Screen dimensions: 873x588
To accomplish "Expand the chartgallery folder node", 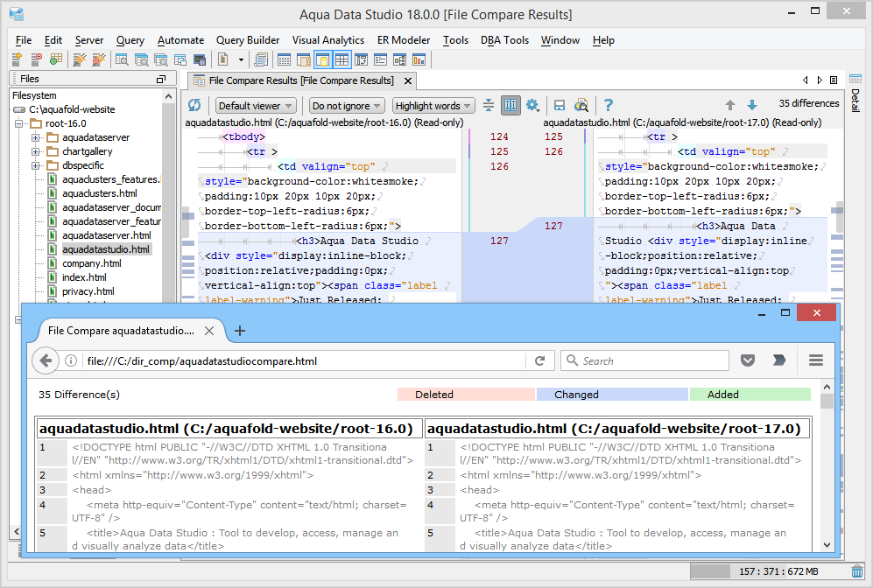I will 36,151.
